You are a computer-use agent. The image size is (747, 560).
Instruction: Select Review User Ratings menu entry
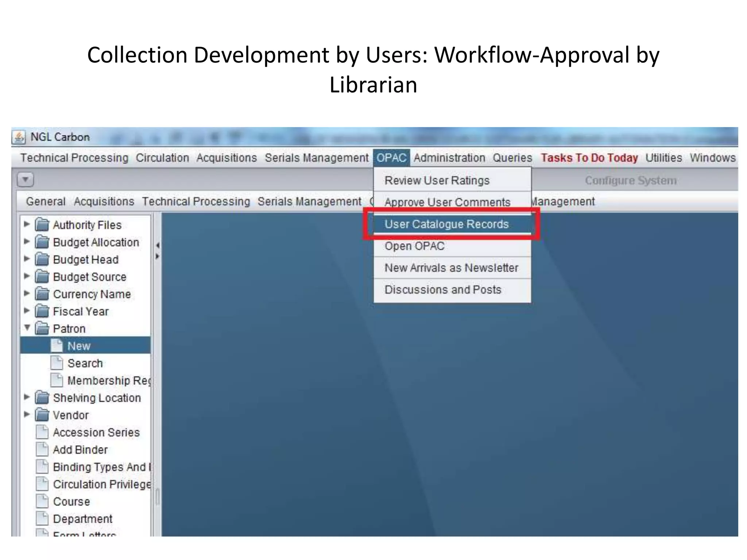tap(452, 180)
